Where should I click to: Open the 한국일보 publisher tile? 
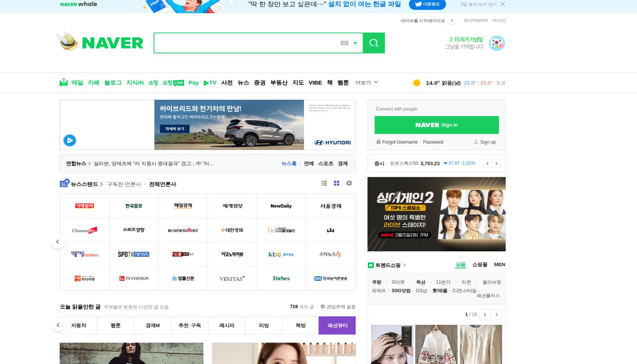click(134, 206)
